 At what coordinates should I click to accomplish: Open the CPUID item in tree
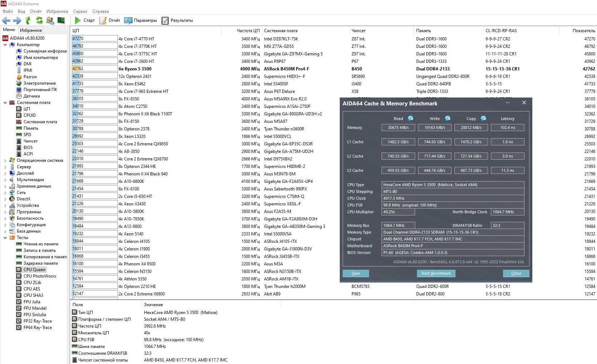tap(26, 115)
